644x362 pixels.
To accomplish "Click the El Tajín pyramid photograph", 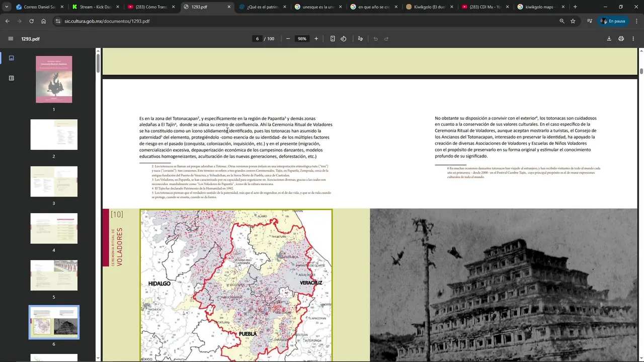I will click(x=503, y=285).
